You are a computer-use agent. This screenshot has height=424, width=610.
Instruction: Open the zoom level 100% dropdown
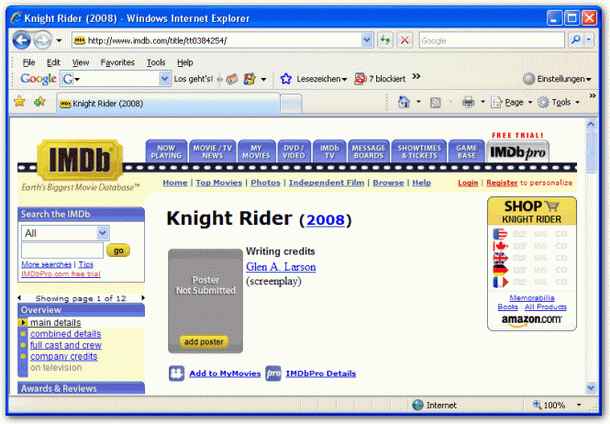(579, 405)
